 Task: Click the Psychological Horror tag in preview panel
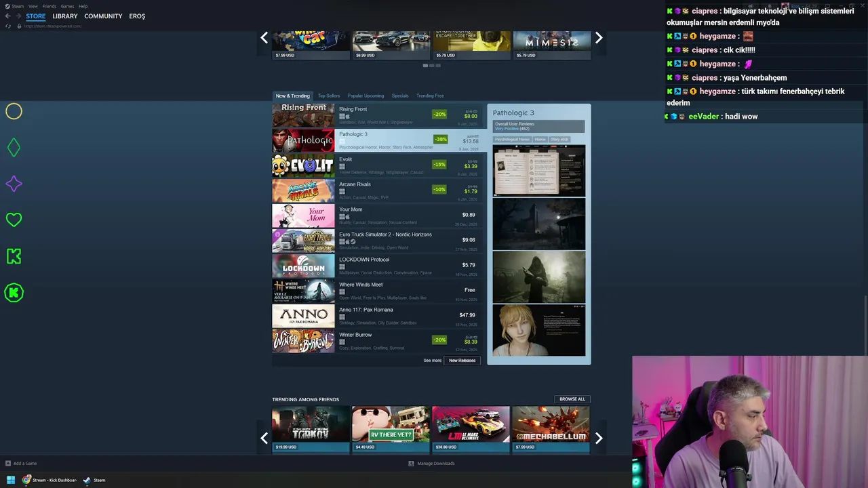point(512,140)
